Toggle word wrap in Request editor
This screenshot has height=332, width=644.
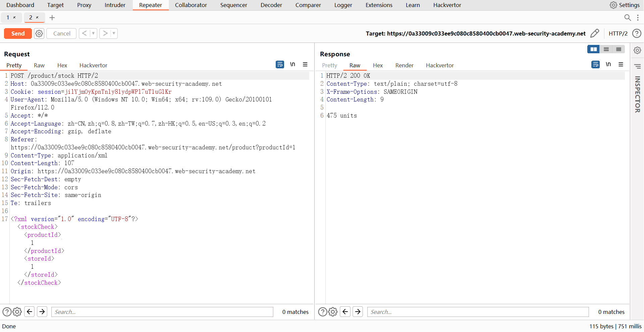click(280, 64)
